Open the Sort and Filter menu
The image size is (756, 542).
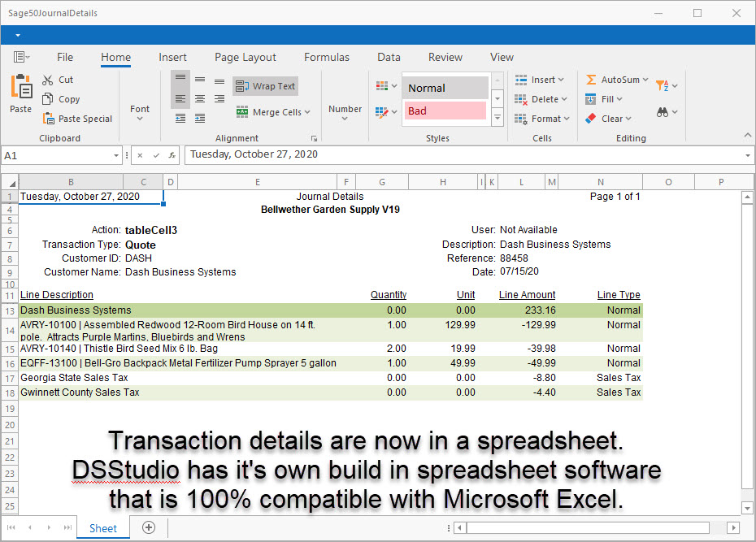pyautogui.click(x=667, y=86)
